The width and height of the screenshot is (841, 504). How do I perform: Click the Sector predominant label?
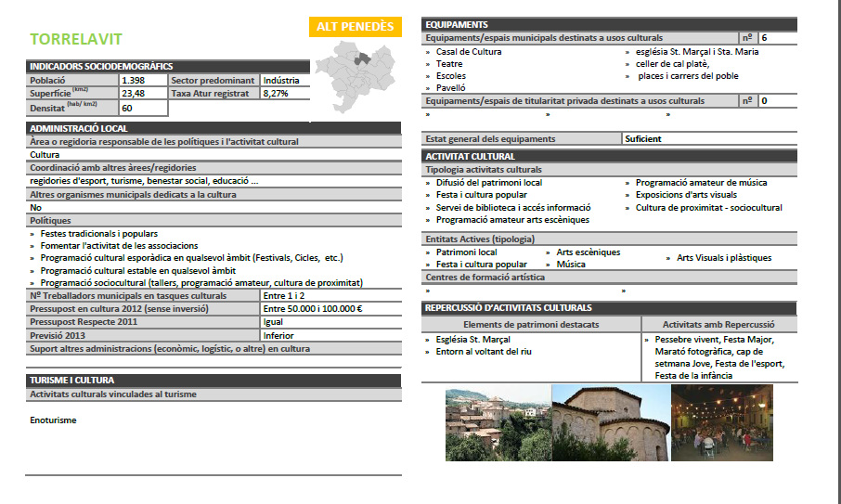point(213,81)
